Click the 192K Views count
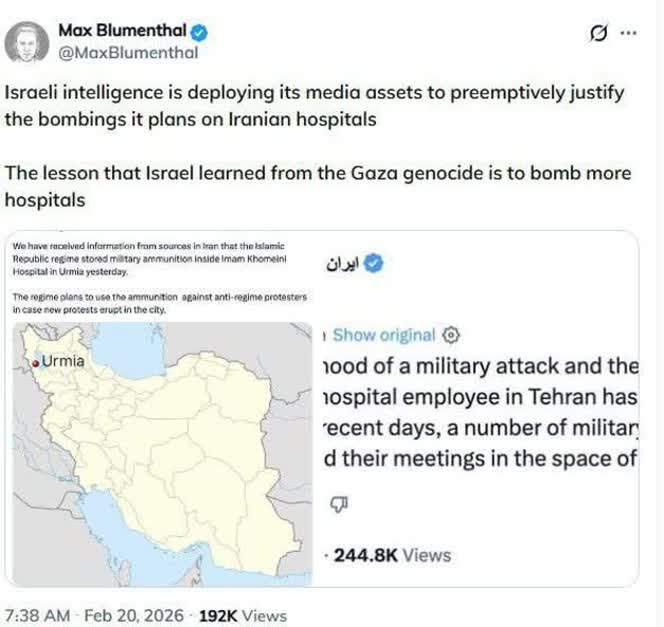The width and height of the screenshot is (664, 627). point(241,615)
